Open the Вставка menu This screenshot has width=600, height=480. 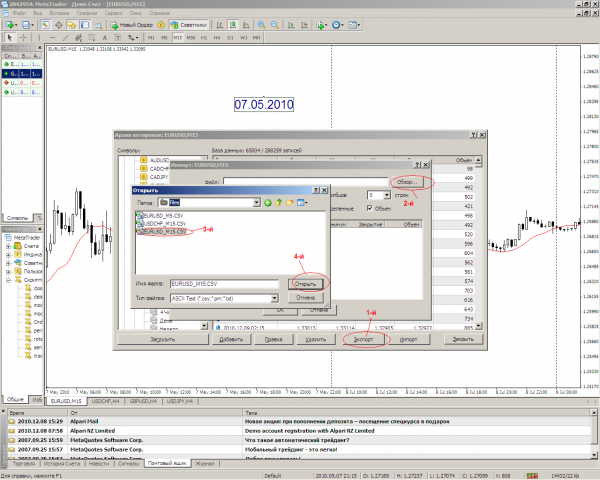pyautogui.click(x=59, y=13)
